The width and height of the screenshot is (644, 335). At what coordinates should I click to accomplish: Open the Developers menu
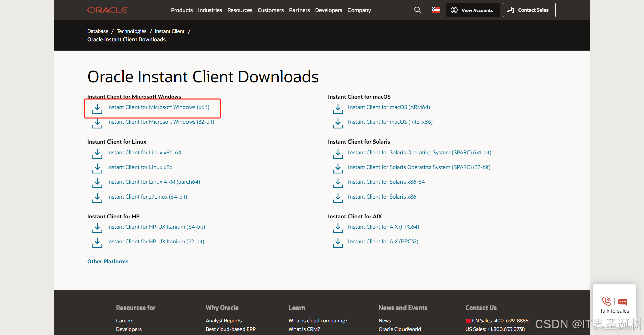[328, 10]
